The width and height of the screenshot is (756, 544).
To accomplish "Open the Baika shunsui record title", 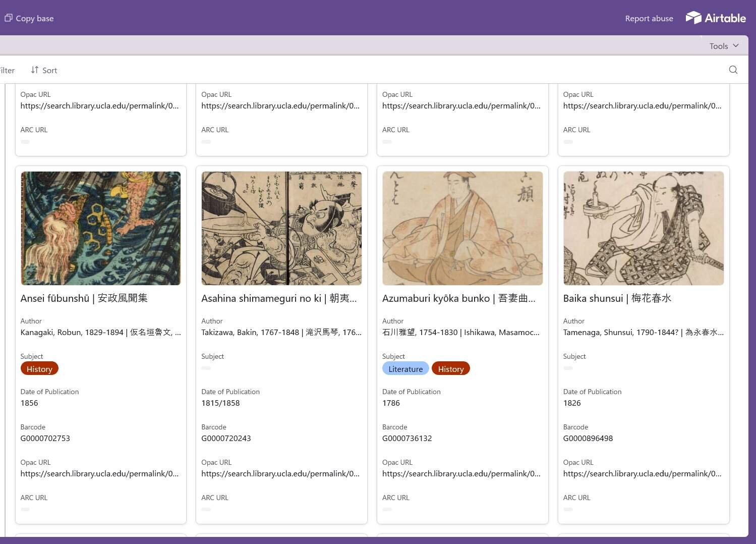I will pyautogui.click(x=617, y=298).
